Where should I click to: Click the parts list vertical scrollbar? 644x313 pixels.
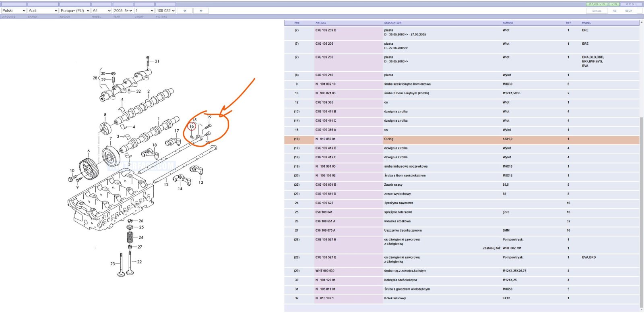click(x=642, y=165)
